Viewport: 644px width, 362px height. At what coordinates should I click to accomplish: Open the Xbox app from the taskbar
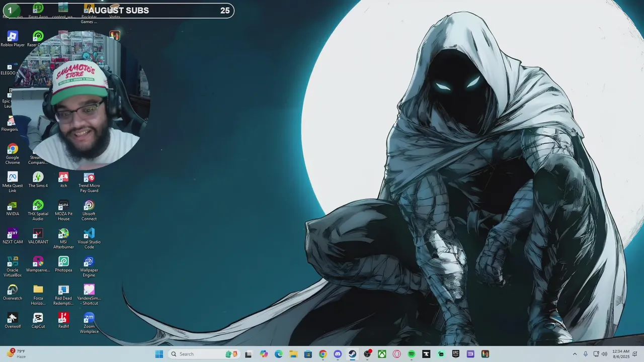coord(382,354)
